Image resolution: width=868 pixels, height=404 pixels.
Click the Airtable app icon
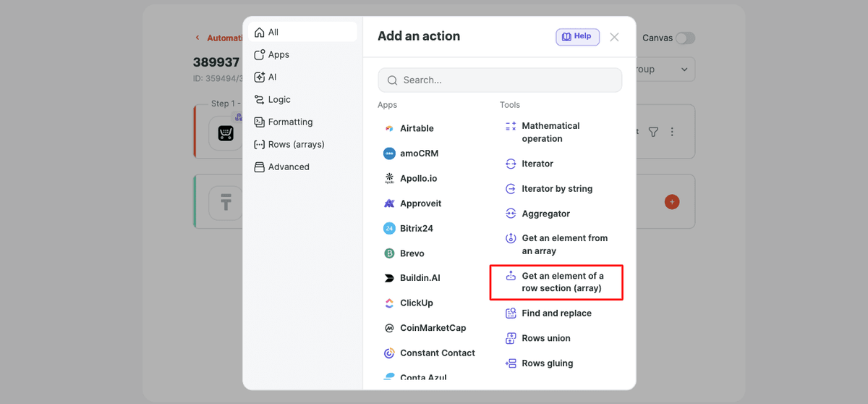[389, 128]
